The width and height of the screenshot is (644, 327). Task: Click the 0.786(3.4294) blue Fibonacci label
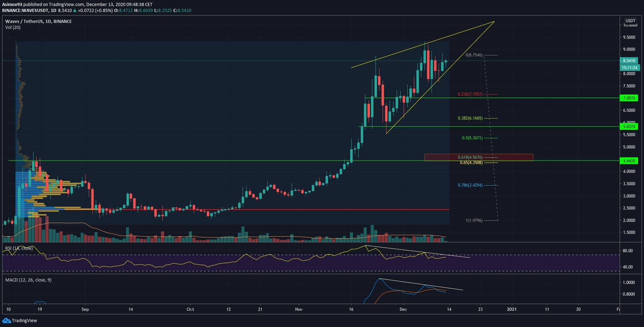pos(470,185)
